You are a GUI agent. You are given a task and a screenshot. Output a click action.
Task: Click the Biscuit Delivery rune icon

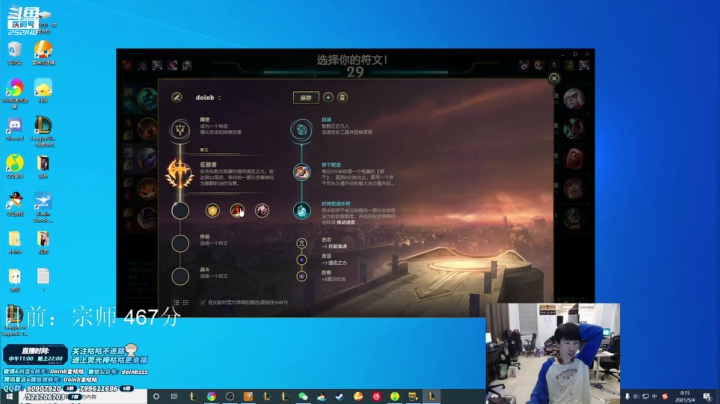(x=302, y=172)
